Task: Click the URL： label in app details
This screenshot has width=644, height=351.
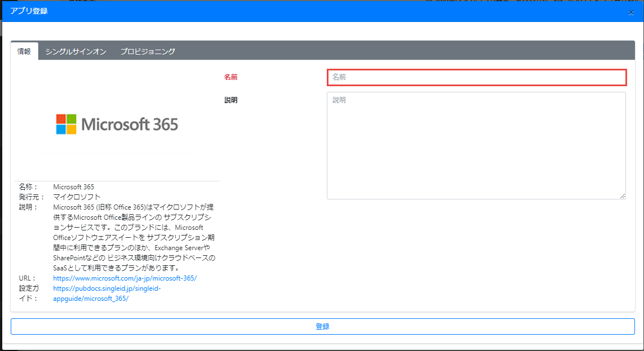Action: pyautogui.click(x=28, y=278)
